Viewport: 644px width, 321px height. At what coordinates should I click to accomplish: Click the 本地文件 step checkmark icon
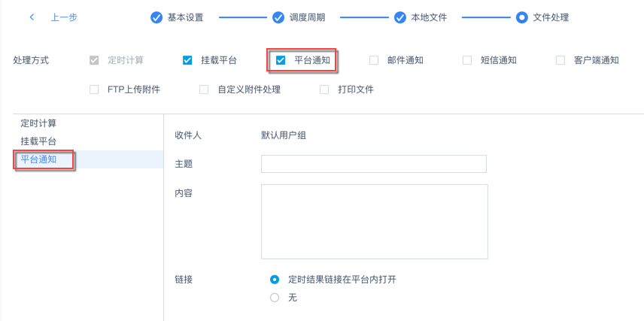(x=397, y=17)
